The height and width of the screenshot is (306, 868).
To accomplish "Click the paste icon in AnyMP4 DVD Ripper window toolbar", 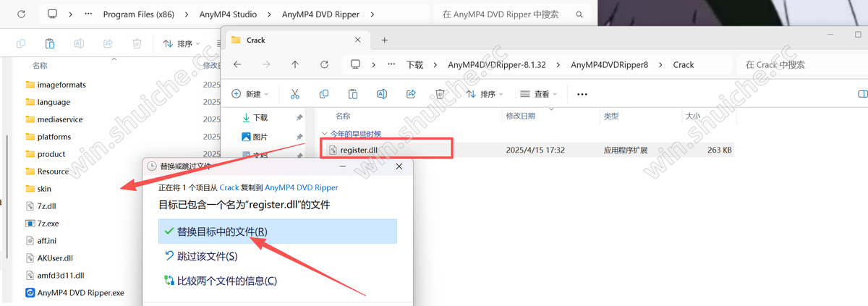I will 50,43.
